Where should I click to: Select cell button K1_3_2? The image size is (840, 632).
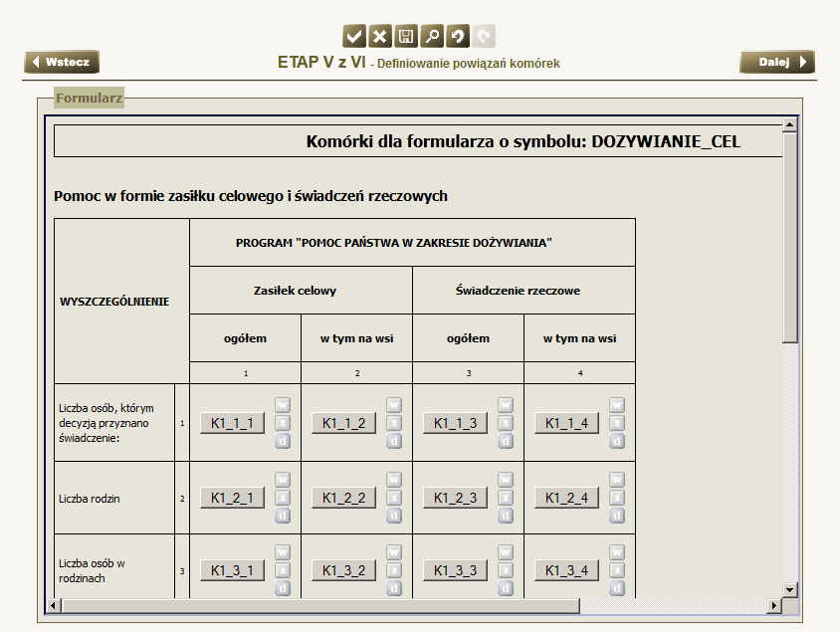(343, 570)
